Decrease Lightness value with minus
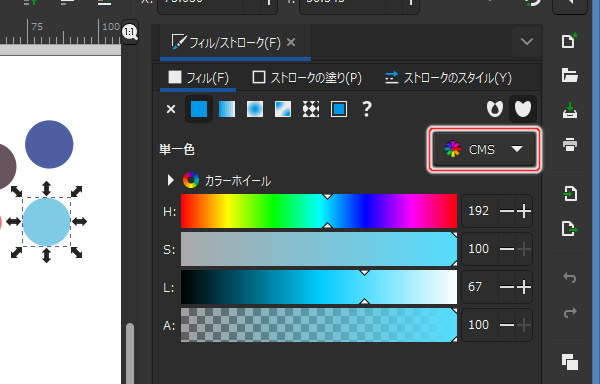 coord(507,287)
